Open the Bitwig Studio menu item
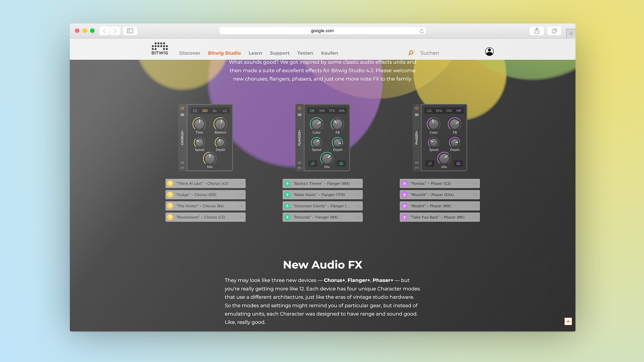Screen dimensions: 644x362 pyautogui.click(x=224, y=53)
